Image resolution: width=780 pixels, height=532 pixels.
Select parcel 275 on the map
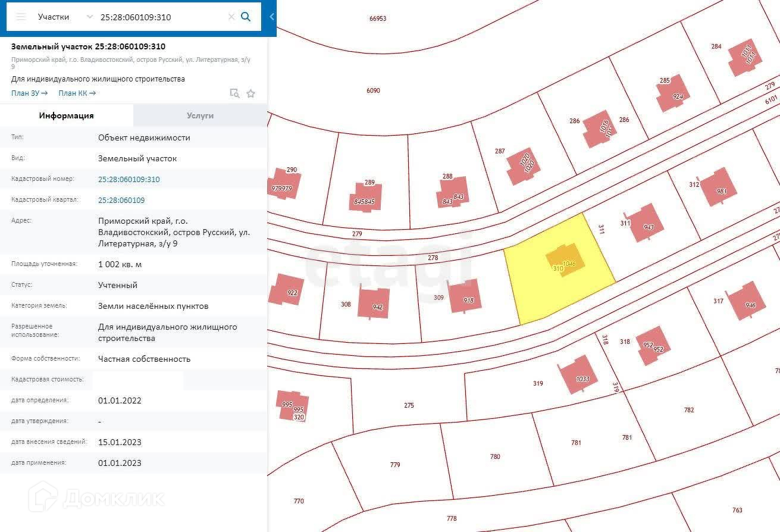coord(409,406)
